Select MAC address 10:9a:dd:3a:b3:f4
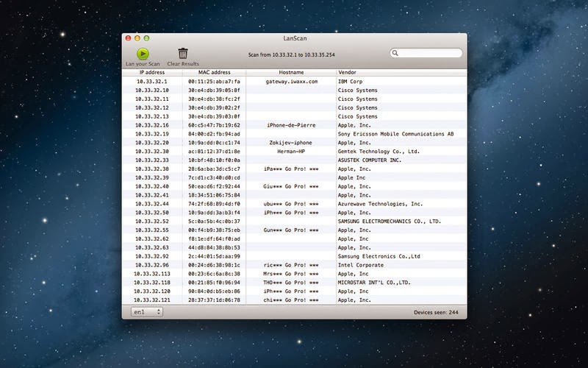Screen dimensions: 588x368 (x=214, y=213)
